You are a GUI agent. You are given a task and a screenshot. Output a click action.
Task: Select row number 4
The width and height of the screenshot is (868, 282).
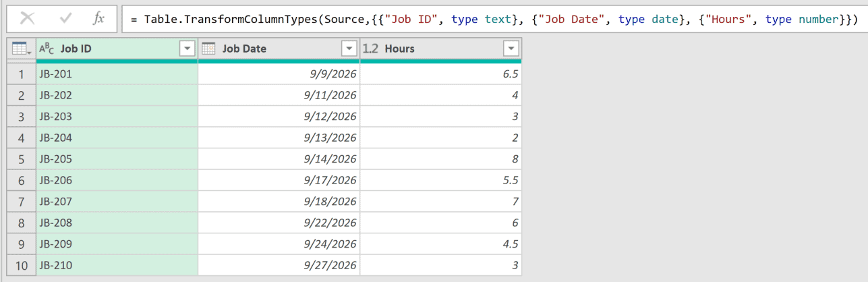click(22, 138)
